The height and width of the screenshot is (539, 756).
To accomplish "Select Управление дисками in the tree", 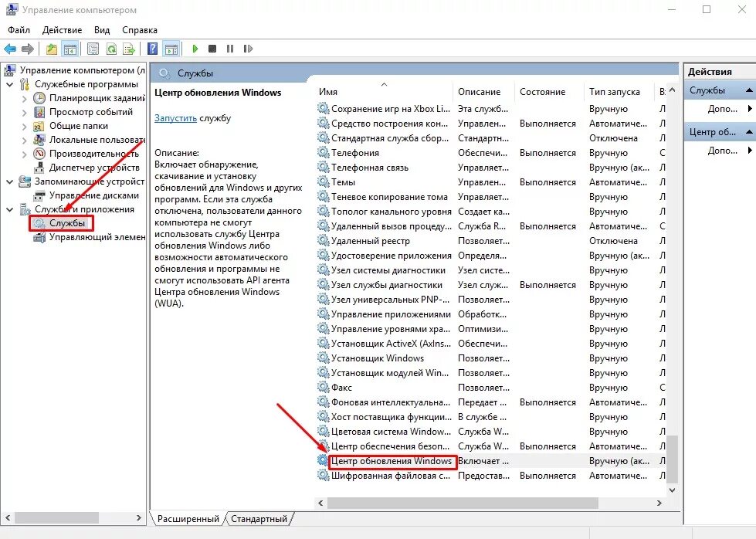I will pyautogui.click(x=94, y=195).
